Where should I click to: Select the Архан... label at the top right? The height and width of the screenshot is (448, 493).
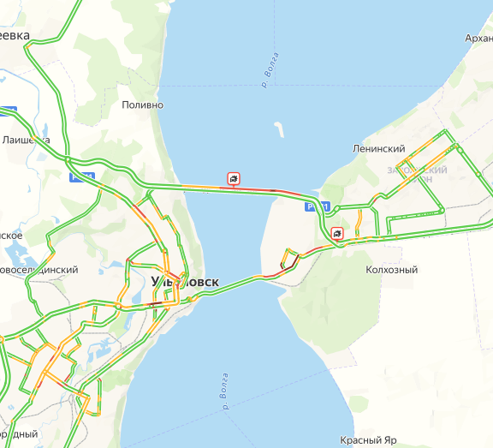pos(478,38)
